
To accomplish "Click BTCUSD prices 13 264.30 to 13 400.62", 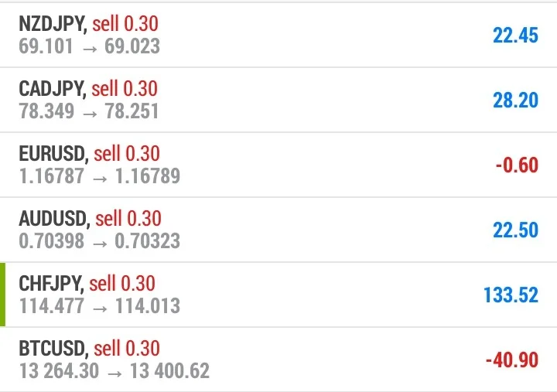I will [114, 371].
